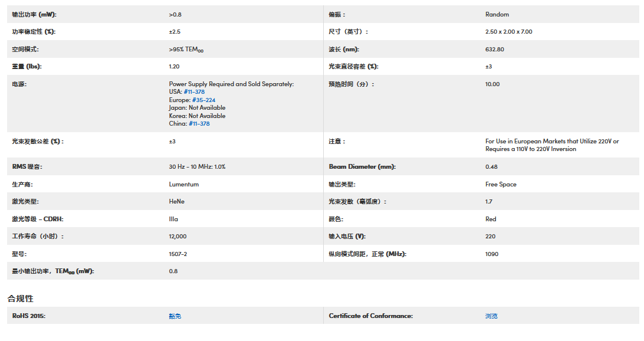Image resolution: width=644 pixels, height=341 pixels.
Task: Click the dimensions value 2.50 x 2.00 x 7.00
Action: (x=508, y=32)
